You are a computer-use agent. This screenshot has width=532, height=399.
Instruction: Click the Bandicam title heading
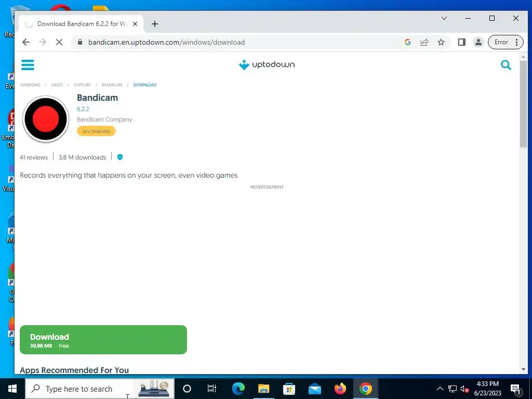point(97,98)
